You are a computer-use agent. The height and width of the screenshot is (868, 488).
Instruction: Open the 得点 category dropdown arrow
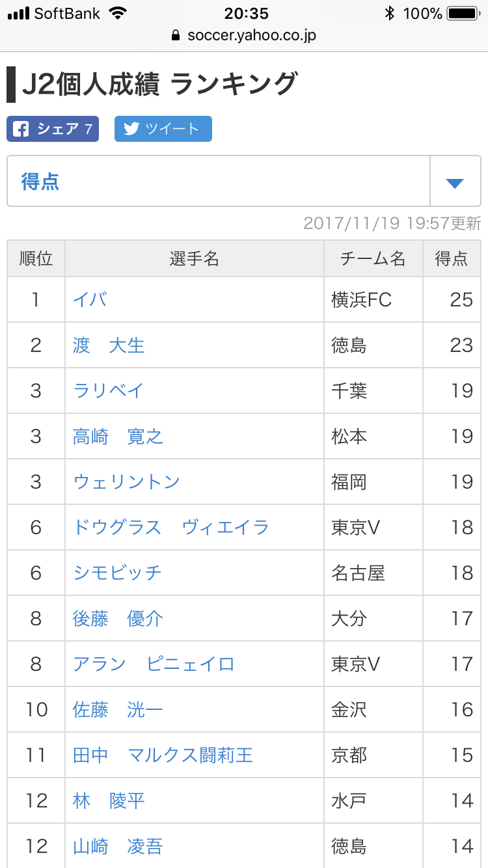click(x=455, y=182)
